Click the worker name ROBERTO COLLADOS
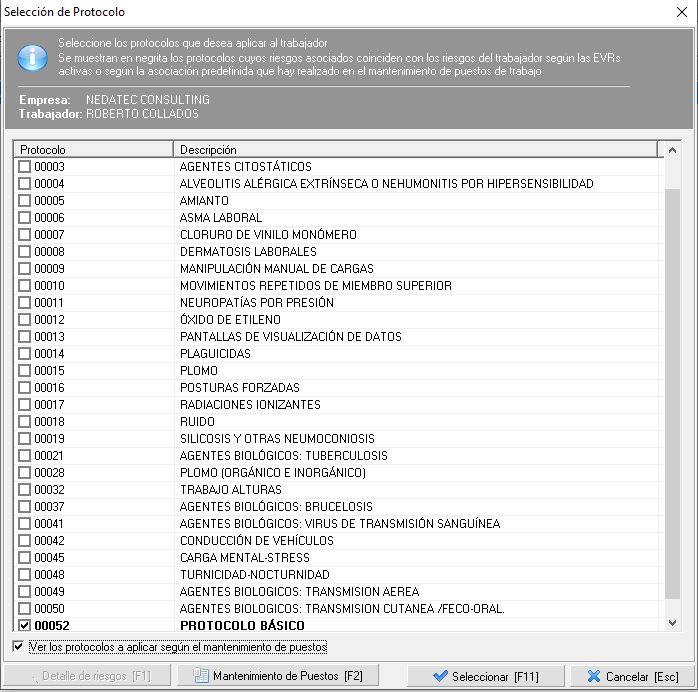The image size is (698, 692). coord(142,113)
